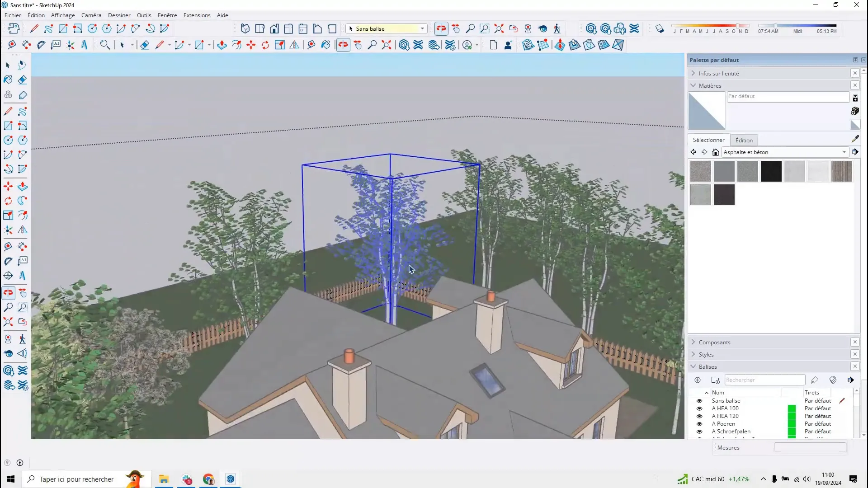
Task: Toggle visibility of A Poeren tag
Action: point(699,424)
